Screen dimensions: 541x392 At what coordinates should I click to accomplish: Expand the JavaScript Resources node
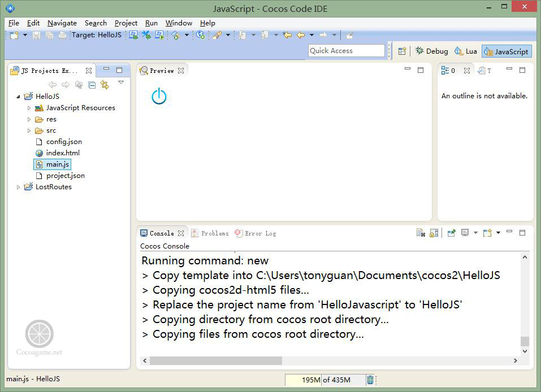click(x=29, y=108)
